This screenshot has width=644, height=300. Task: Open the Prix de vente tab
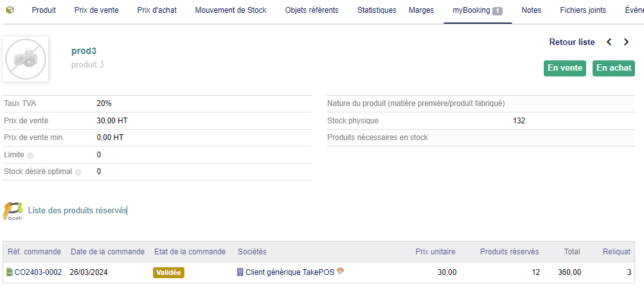coord(96,10)
